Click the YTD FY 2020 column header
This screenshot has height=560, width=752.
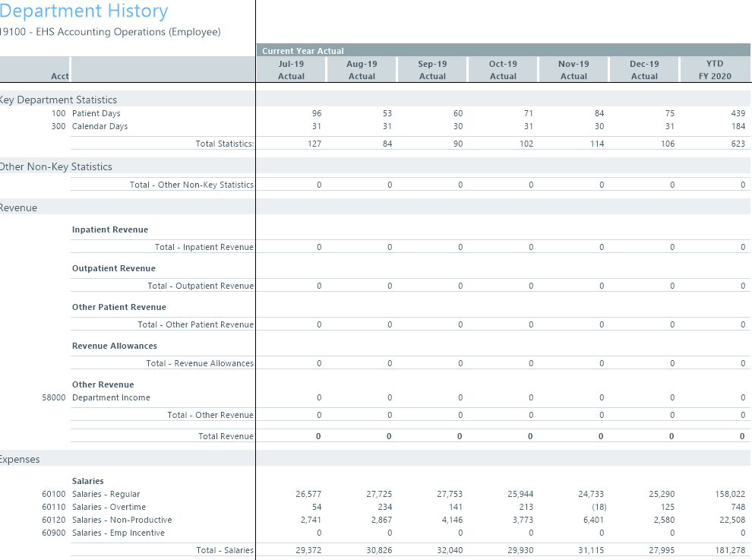pyautogui.click(x=714, y=70)
